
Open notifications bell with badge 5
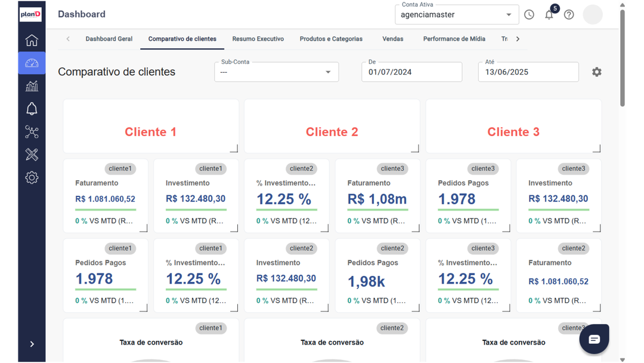click(549, 15)
